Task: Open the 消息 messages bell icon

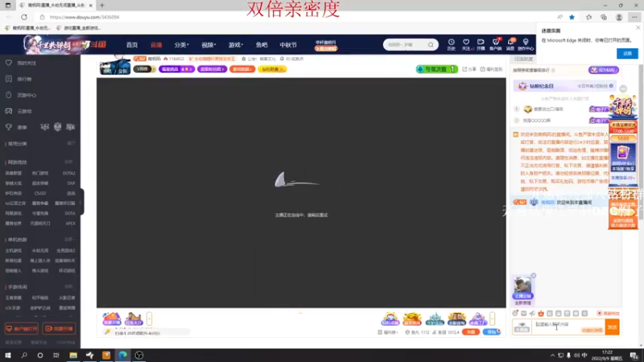Action: [510, 44]
